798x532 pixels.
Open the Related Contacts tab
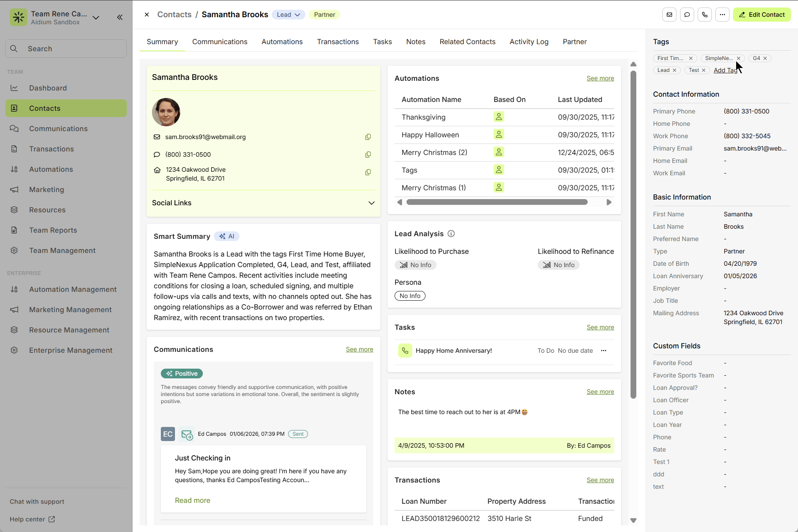(467, 42)
